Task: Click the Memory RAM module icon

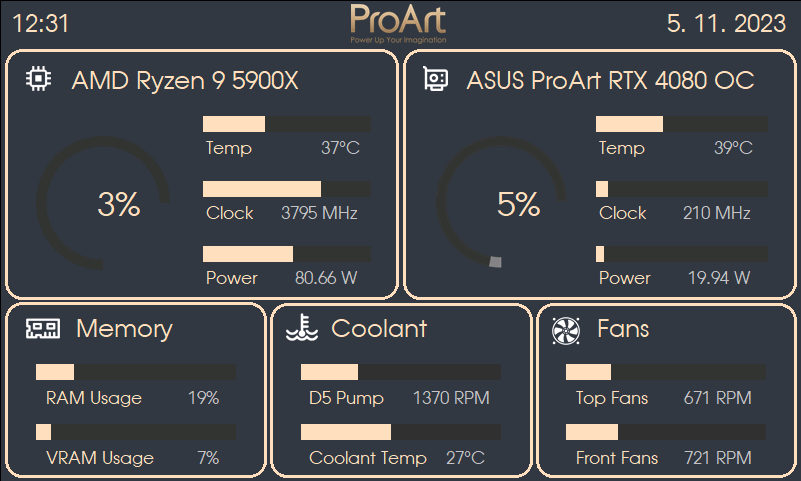Action: click(43, 328)
